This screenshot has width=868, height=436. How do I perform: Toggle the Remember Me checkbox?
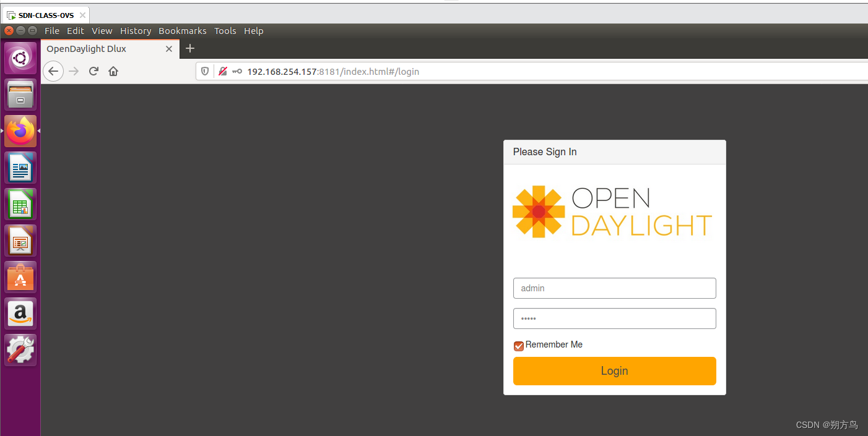point(519,346)
